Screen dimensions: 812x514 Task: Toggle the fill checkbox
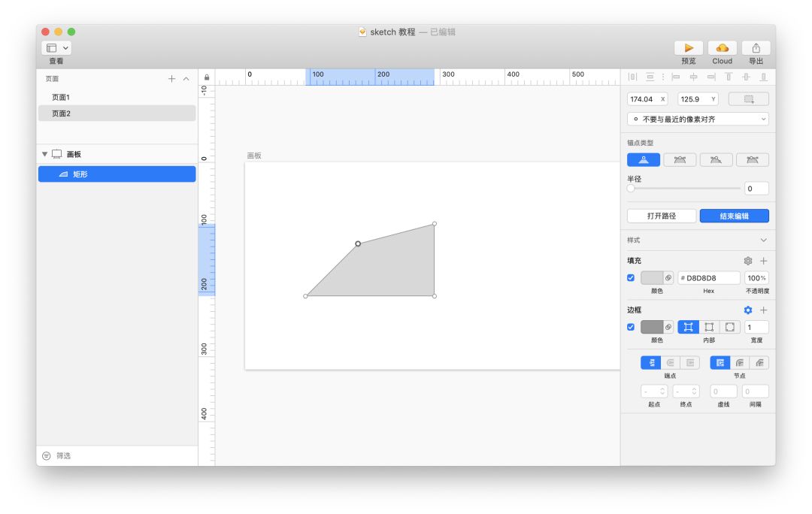pos(631,278)
